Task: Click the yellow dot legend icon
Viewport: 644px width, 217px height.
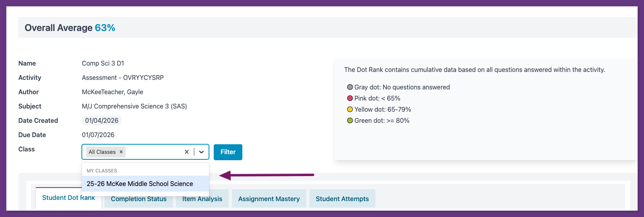Action: pyautogui.click(x=350, y=109)
